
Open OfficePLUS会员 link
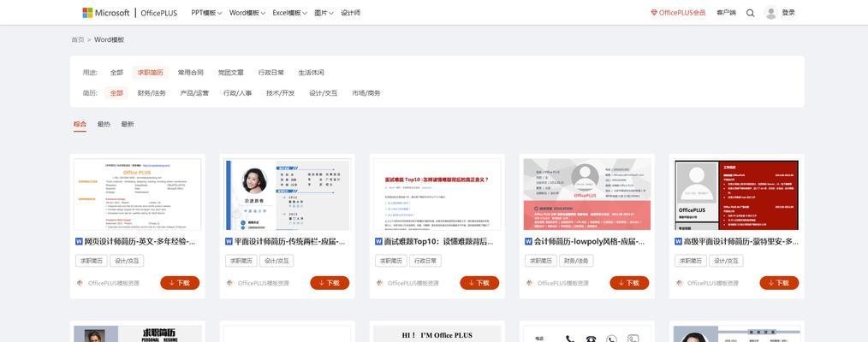coord(678,13)
